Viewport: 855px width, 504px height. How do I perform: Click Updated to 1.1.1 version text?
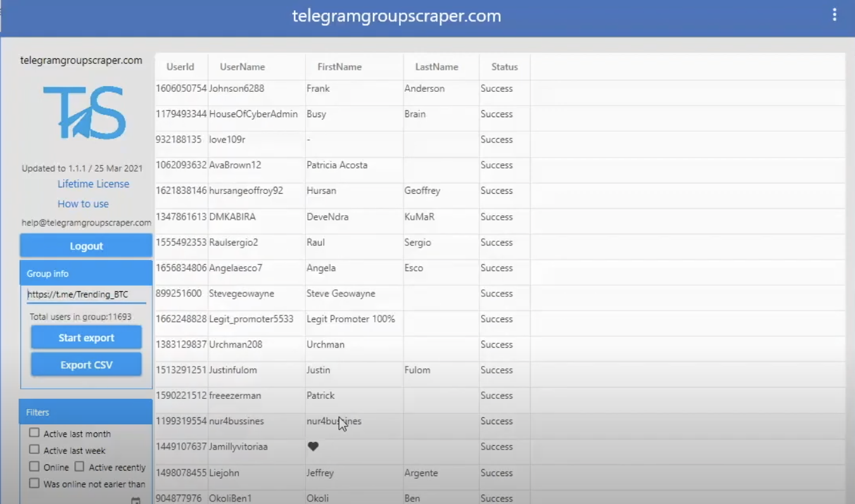(x=82, y=168)
